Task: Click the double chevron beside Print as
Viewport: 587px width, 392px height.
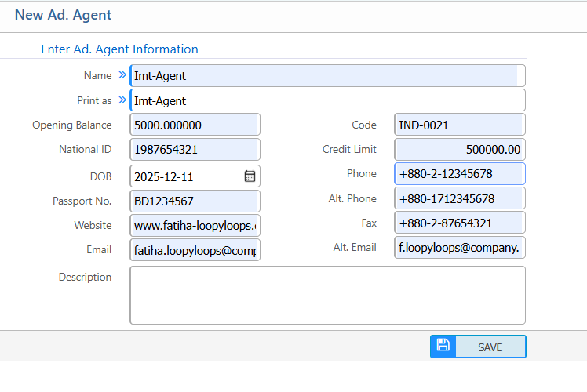Action: point(122,100)
